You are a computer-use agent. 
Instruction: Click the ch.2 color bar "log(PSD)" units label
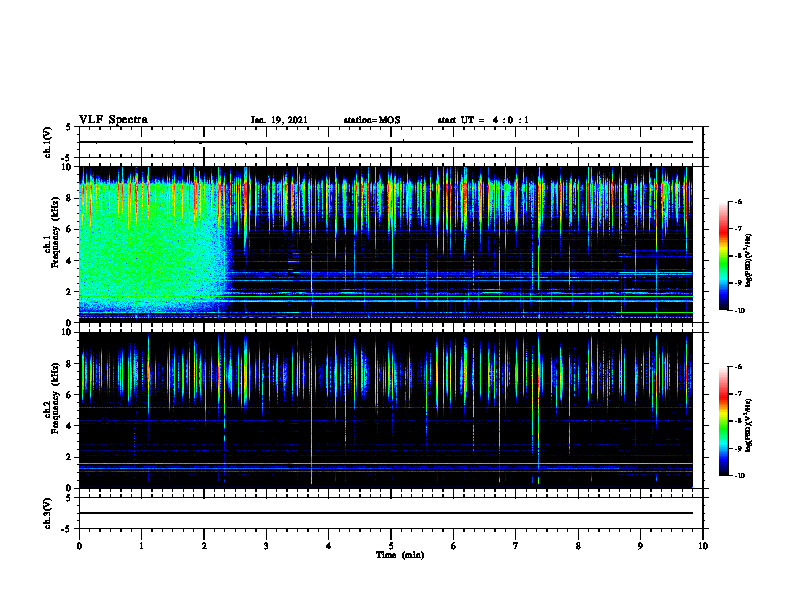tap(749, 425)
